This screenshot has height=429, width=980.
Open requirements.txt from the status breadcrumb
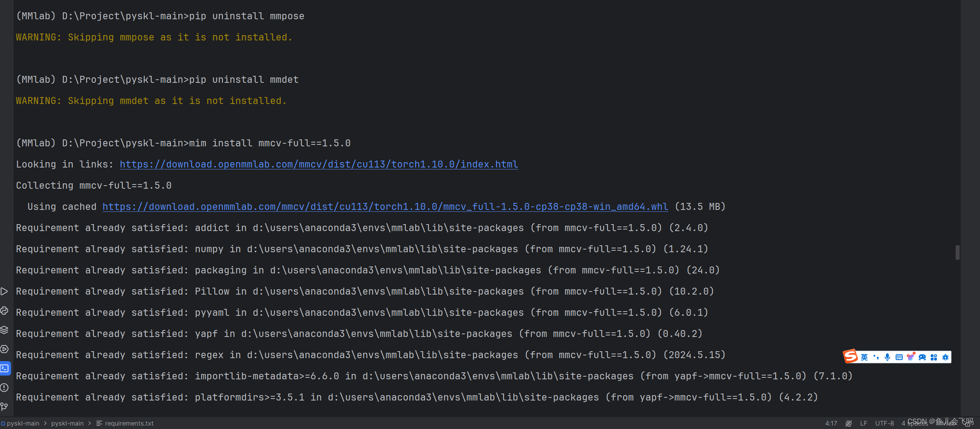[129, 423]
